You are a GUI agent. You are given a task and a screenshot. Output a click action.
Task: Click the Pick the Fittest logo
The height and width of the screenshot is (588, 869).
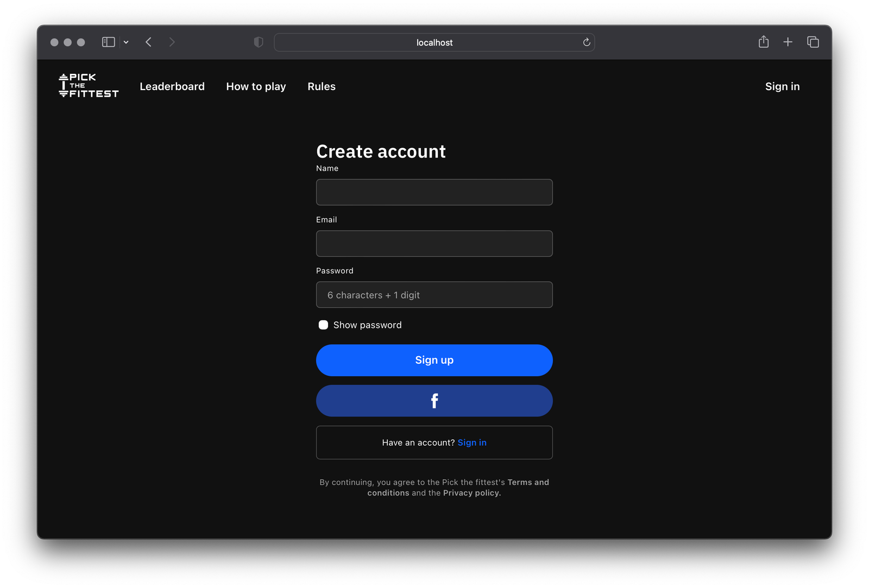(x=89, y=86)
